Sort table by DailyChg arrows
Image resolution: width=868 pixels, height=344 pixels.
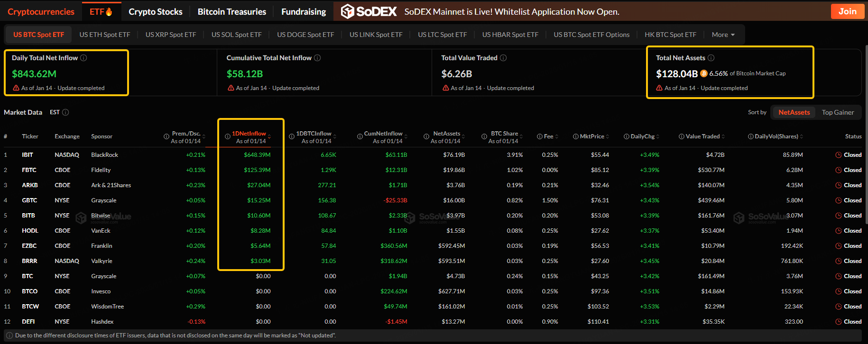coord(658,136)
